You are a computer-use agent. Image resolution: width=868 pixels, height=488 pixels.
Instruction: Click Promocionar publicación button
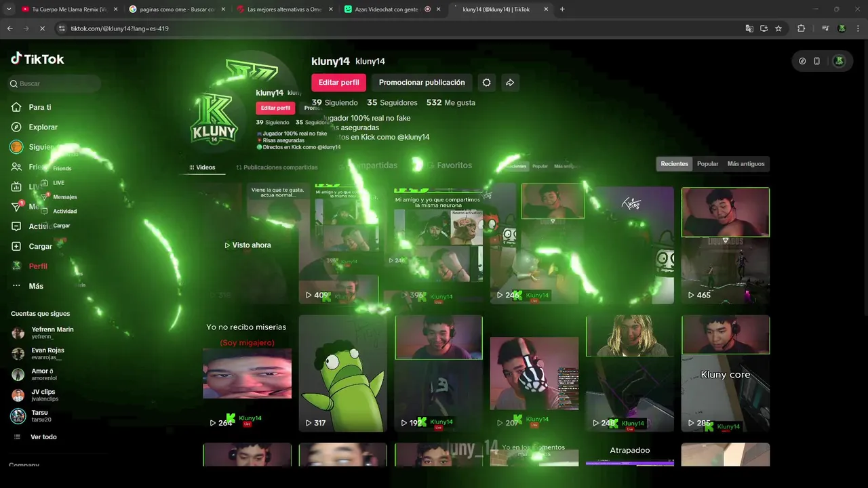(x=422, y=83)
